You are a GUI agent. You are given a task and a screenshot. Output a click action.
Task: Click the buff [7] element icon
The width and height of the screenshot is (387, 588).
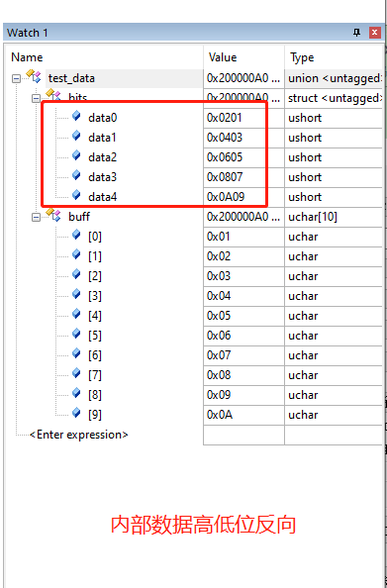click(76, 374)
